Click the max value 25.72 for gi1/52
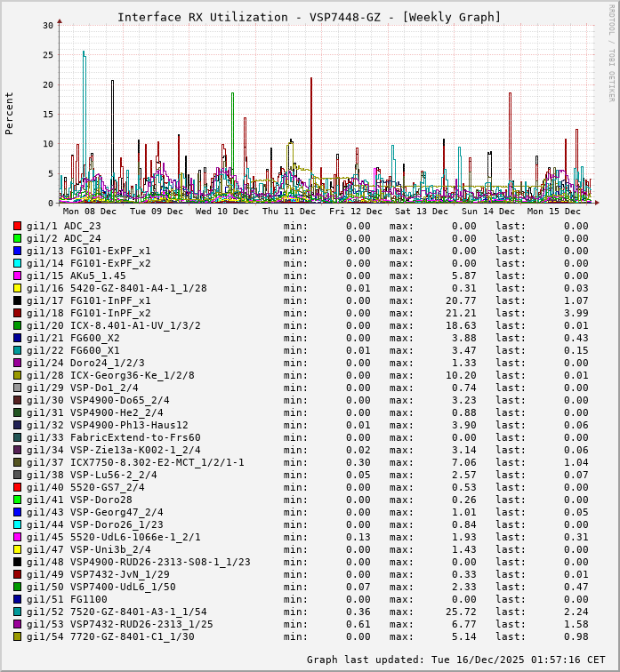This screenshot has height=672, width=620. (459, 612)
